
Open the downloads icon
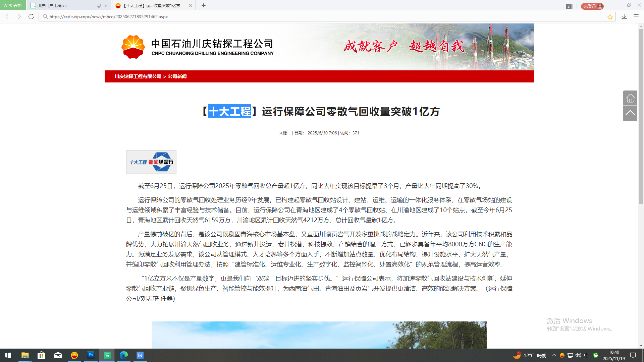(x=624, y=16)
